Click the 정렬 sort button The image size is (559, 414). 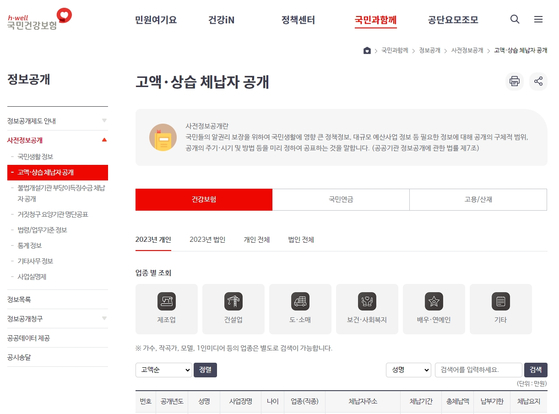[x=205, y=370]
